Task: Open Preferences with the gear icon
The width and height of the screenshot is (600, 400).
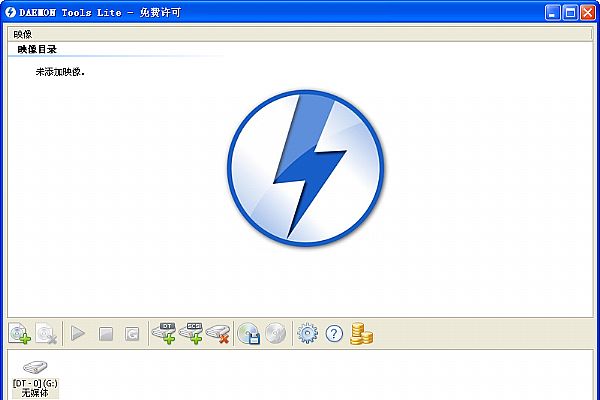Action: coord(307,334)
